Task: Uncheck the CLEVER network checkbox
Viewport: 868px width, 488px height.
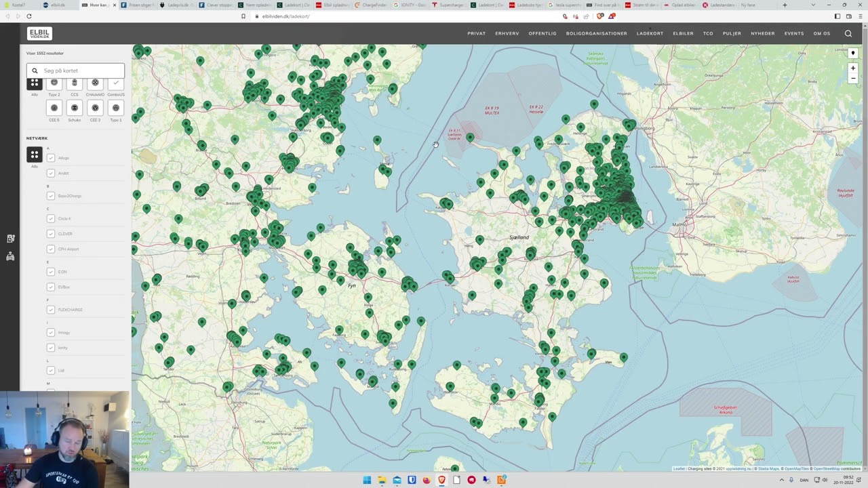Action: pos(51,234)
